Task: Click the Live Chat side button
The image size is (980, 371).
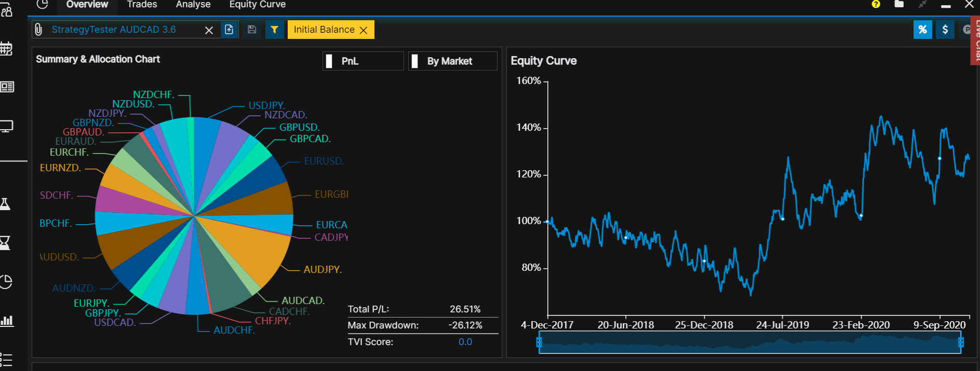Action: pos(975,42)
